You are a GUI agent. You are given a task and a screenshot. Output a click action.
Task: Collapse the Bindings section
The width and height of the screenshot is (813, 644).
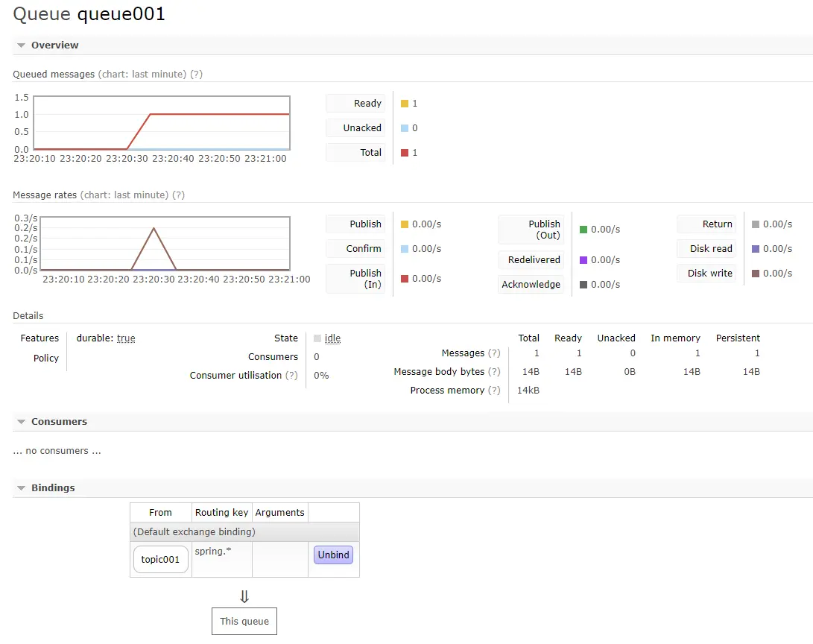[52, 488]
